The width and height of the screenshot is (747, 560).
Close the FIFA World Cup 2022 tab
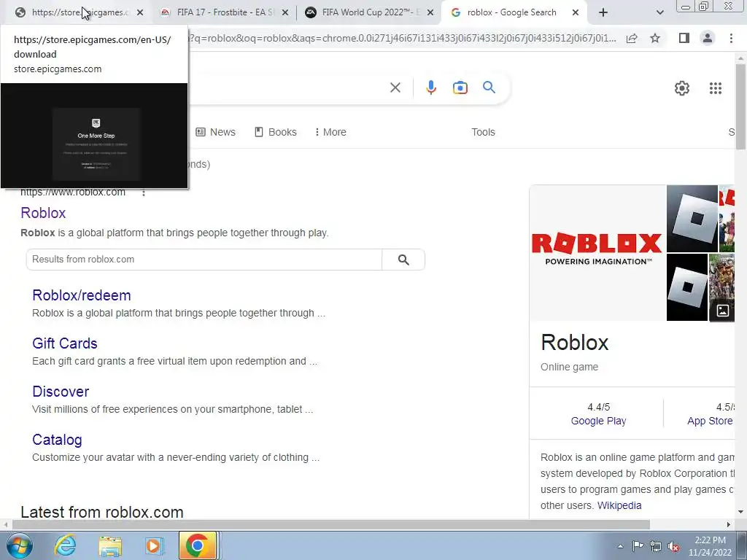click(x=430, y=13)
